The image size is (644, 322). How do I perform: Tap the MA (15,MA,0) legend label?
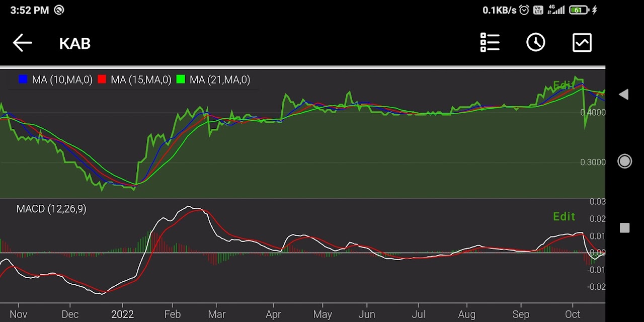[x=141, y=79]
